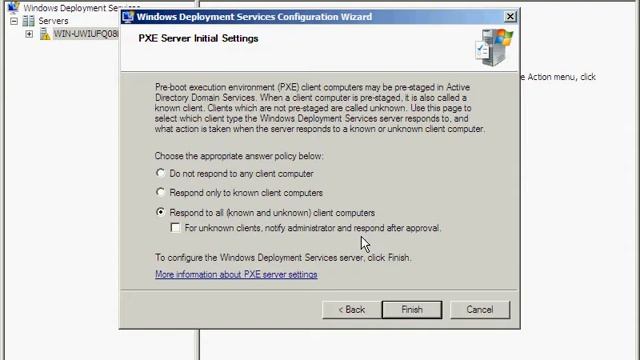Click the 'PXE Server Initial Settings' heading
Viewport: 640px width, 360px height.
(x=198, y=38)
